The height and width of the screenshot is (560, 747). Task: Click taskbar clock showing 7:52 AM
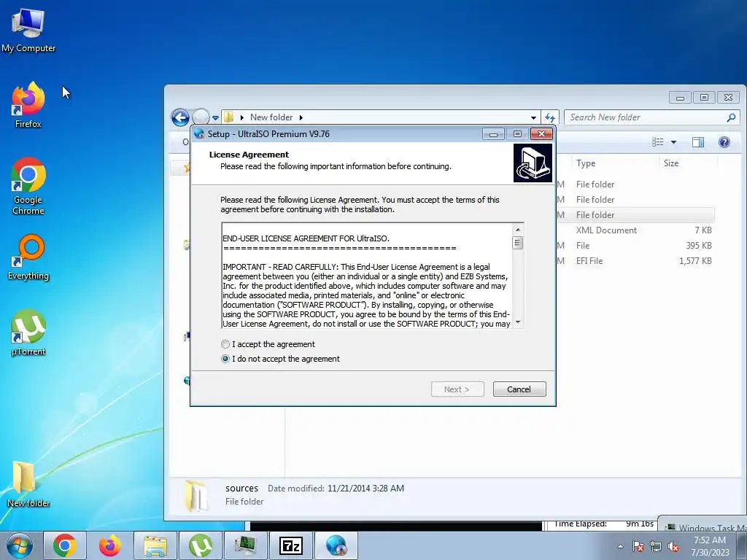710,545
